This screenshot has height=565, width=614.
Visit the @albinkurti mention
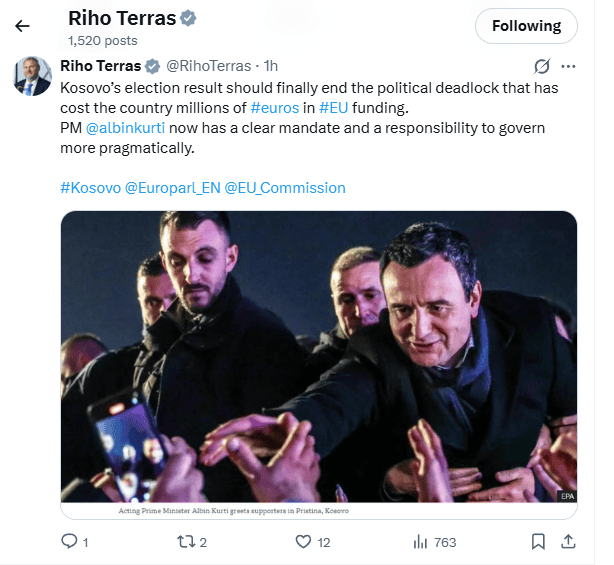pos(125,128)
